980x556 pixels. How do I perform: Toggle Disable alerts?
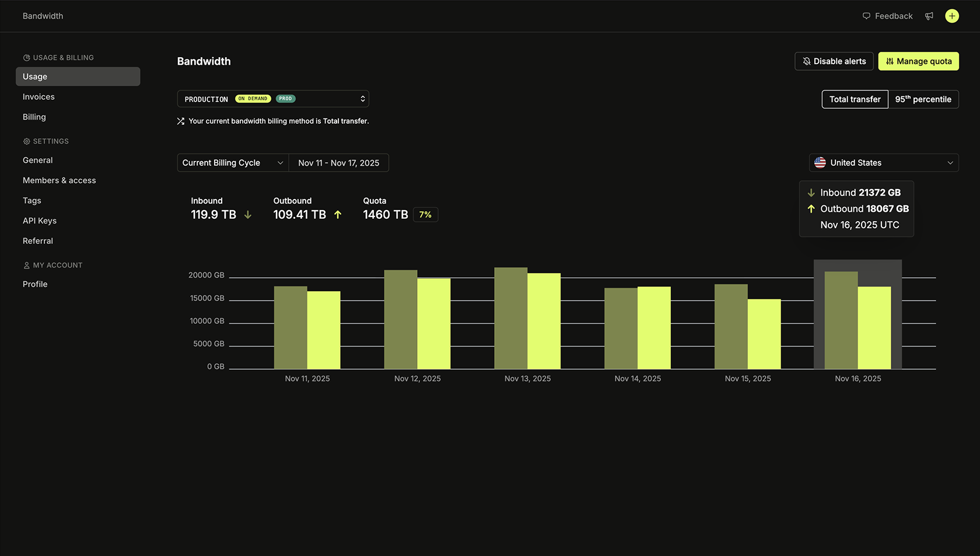coord(834,61)
